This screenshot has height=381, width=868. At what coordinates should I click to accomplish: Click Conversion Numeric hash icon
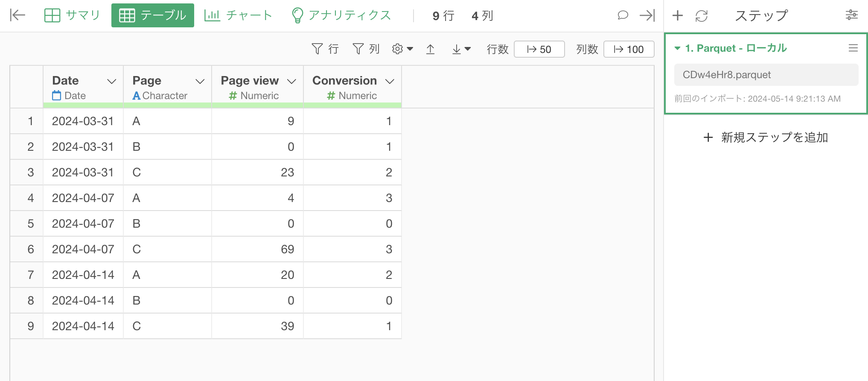[331, 96]
